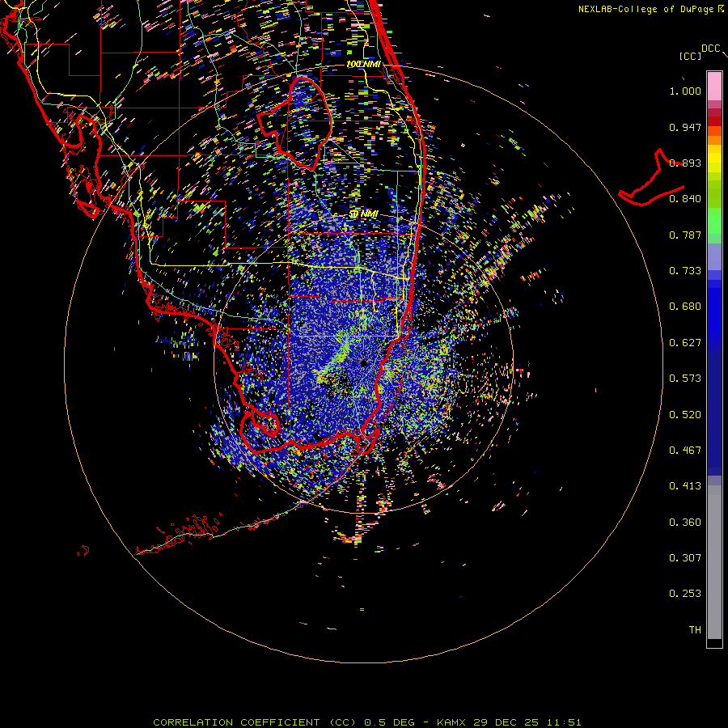Image resolution: width=728 pixels, height=728 pixels.
Task: Select the 0.627 legend value
Action: [685, 343]
